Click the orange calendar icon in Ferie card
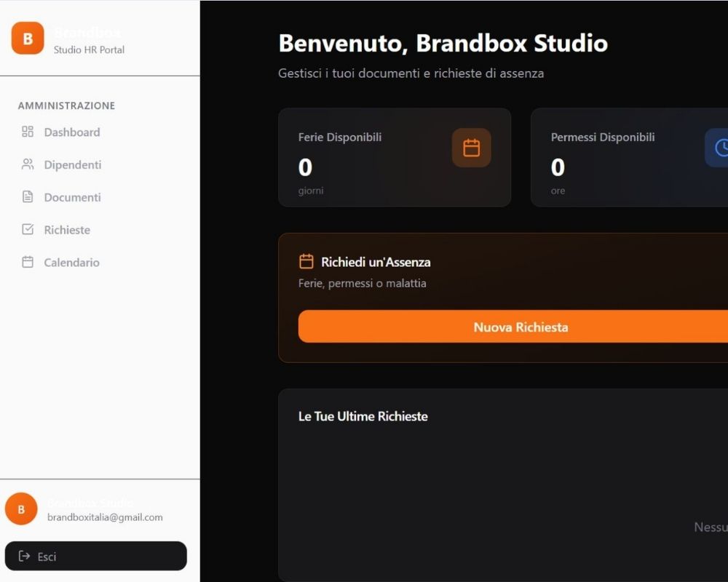This screenshot has width=728, height=582. point(471,148)
